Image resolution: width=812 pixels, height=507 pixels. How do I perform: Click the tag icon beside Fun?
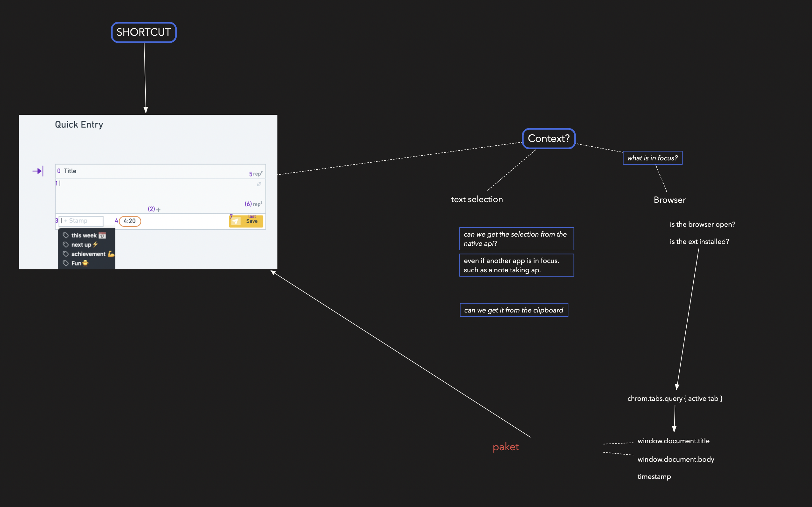pyautogui.click(x=66, y=263)
